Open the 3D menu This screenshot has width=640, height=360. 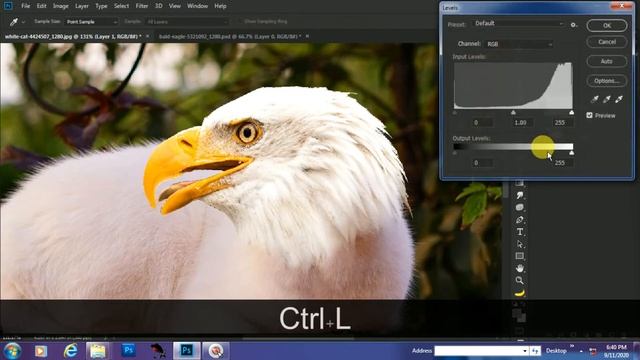158,6
